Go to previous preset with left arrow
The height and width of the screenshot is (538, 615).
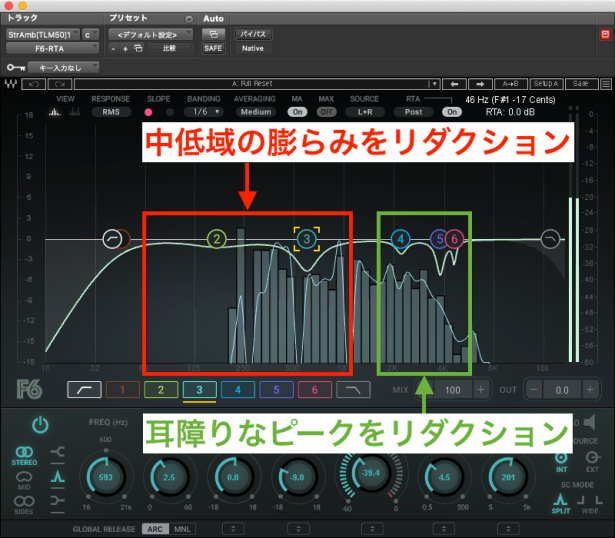click(454, 84)
